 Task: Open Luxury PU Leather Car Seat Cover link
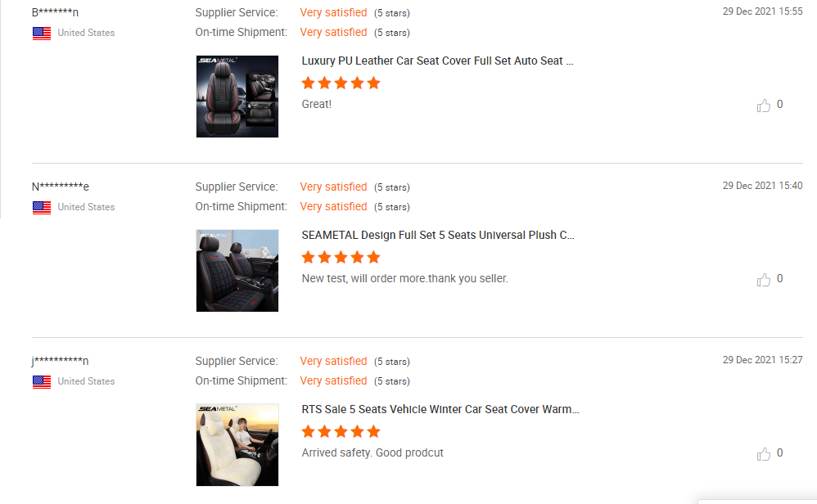coord(437,61)
